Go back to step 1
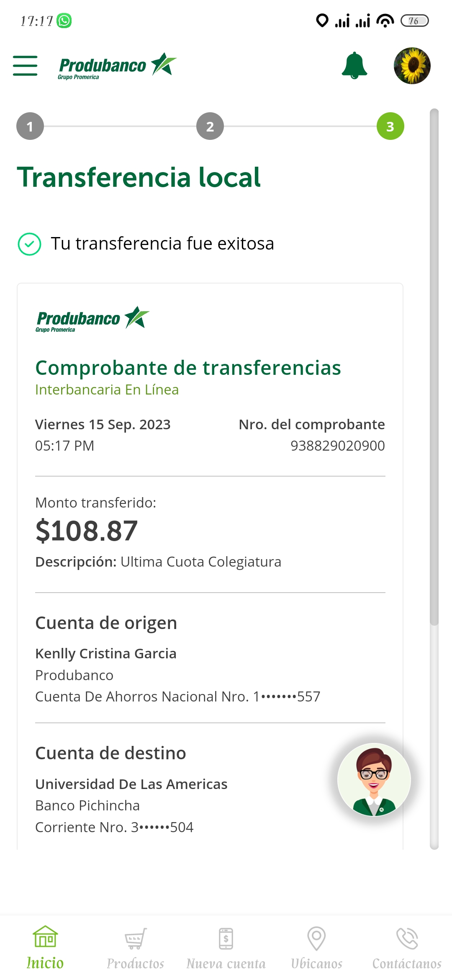 click(30, 126)
